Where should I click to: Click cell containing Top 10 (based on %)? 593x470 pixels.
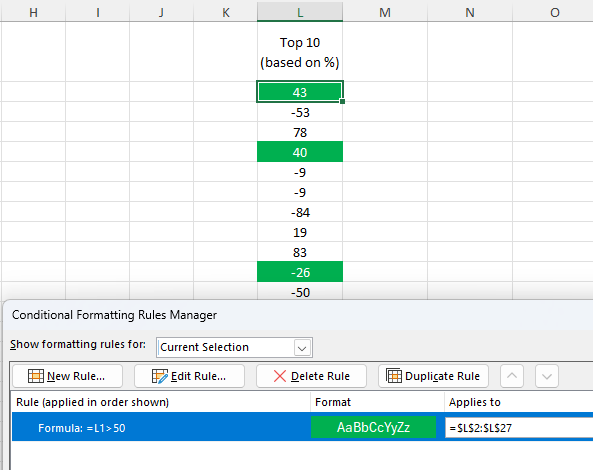[300, 52]
